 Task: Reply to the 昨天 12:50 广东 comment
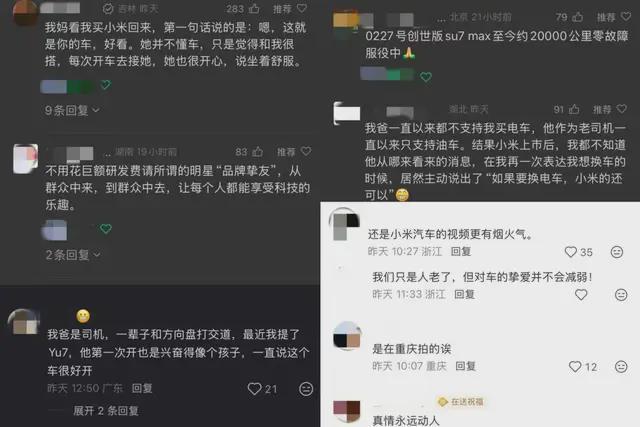[142, 388]
